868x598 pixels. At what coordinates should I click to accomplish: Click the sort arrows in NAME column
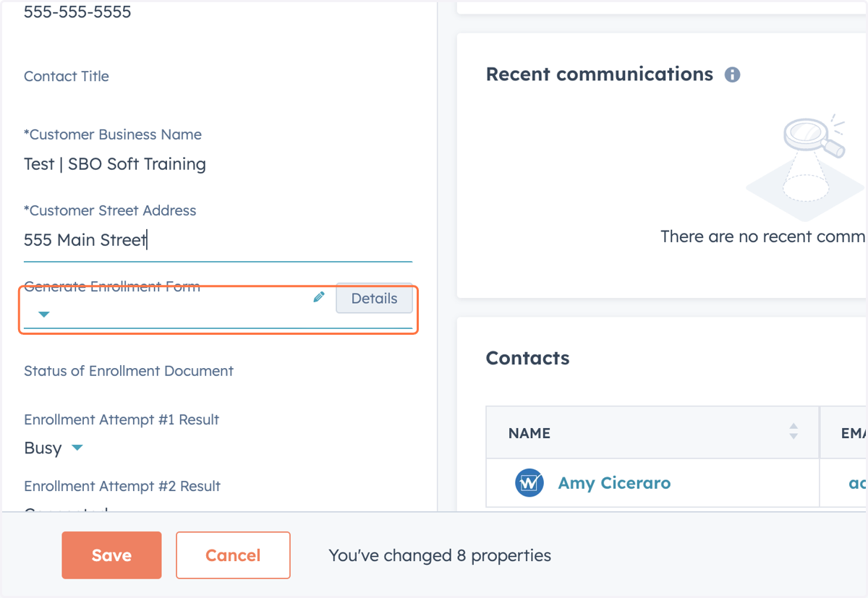(x=793, y=432)
